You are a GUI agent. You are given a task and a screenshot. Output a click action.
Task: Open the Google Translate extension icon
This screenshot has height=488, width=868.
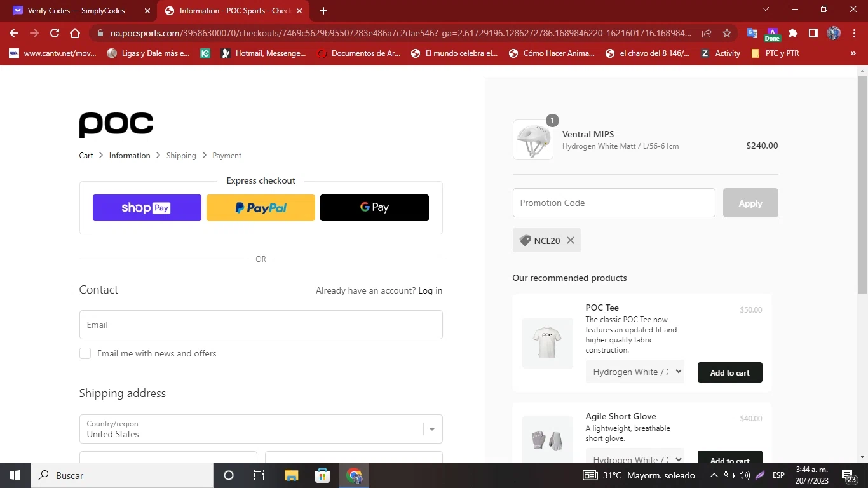(x=752, y=33)
